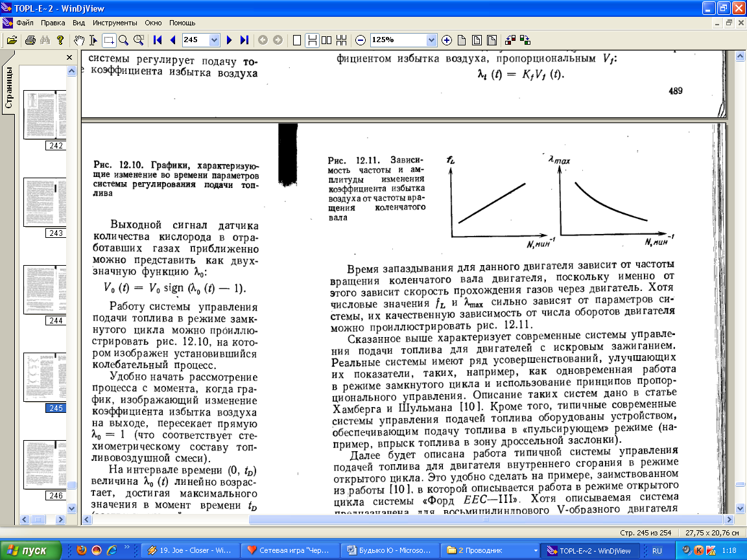Restore the inner document window

pyautogui.click(x=729, y=23)
